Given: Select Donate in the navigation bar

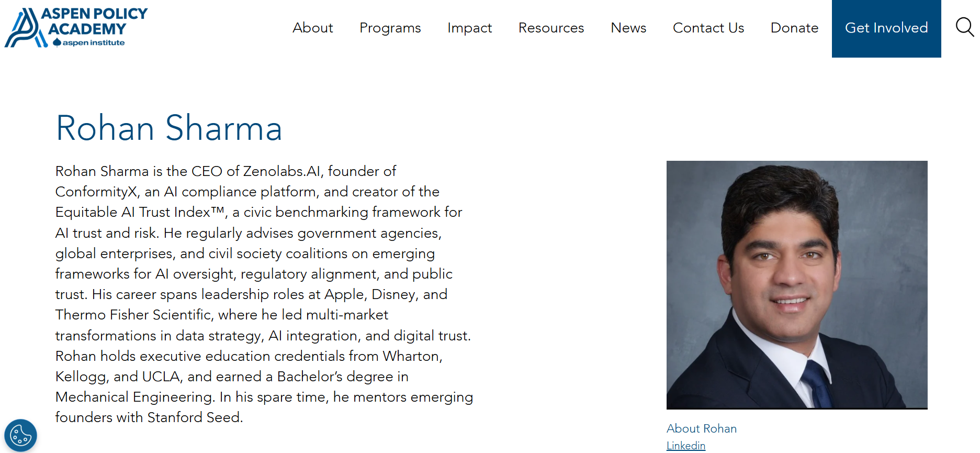Looking at the screenshot, I should [794, 28].
